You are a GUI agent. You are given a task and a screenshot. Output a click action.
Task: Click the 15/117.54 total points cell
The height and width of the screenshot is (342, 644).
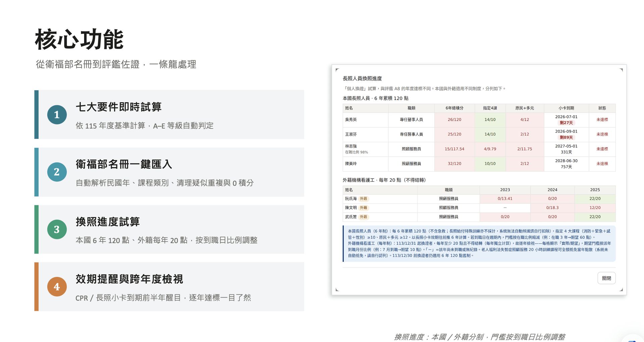[x=454, y=149]
